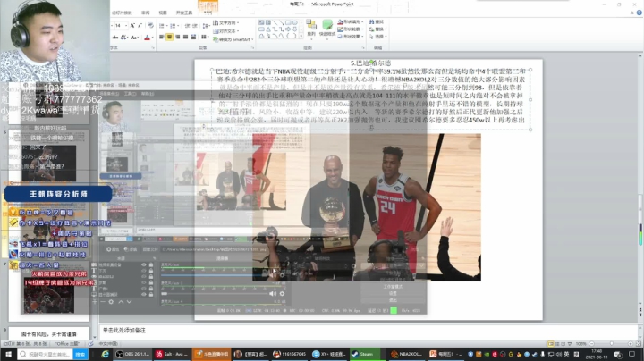Open Windows Start menu

pyautogui.click(x=8, y=354)
